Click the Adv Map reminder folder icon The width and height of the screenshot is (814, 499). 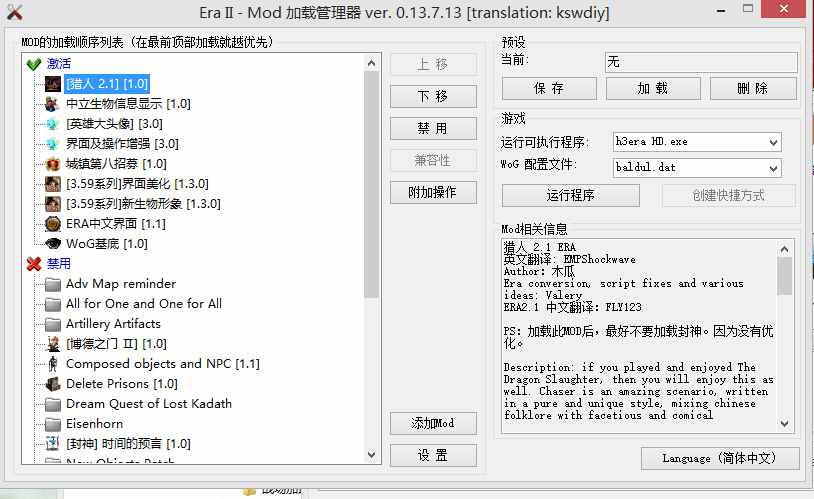click(52, 284)
